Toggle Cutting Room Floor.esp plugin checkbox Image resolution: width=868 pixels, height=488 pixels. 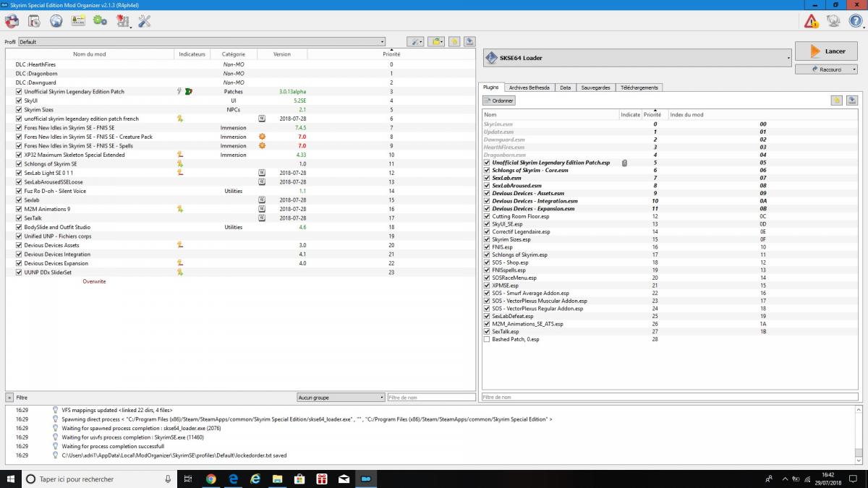pos(487,216)
